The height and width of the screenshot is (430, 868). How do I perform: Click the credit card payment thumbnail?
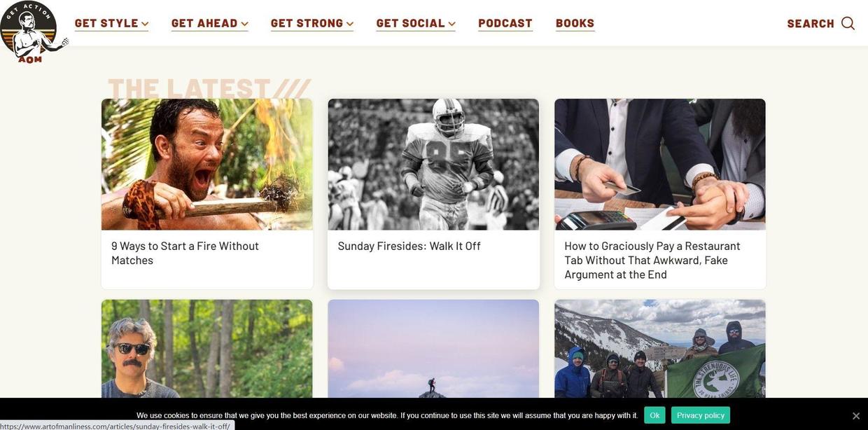tap(660, 165)
